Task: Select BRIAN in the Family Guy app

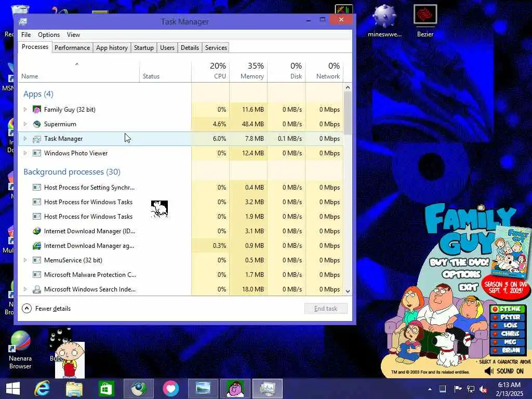Action: point(507,350)
